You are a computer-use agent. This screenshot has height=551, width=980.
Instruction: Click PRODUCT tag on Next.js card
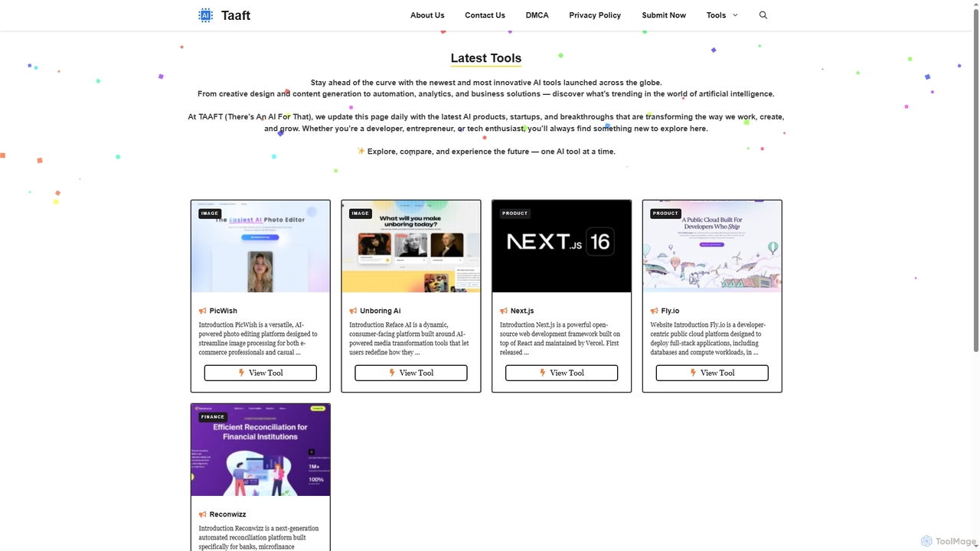pos(514,214)
